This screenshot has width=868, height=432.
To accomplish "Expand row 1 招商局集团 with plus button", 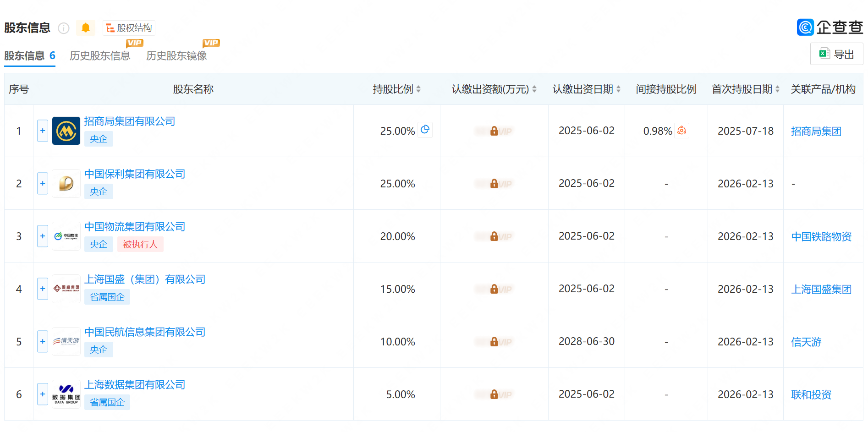I will pyautogui.click(x=43, y=131).
